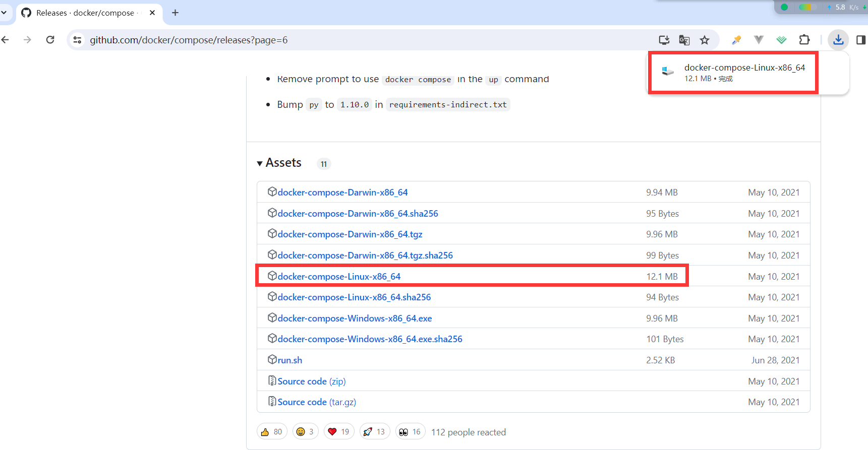The height and width of the screenshot is (450, 868).
Task: Click the '2.52 KB' size value
Action: (661, 360)
